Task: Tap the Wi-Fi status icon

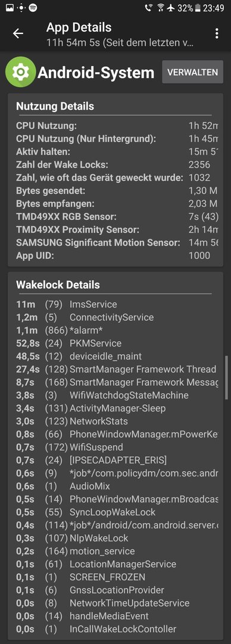Action: (160, 8)
